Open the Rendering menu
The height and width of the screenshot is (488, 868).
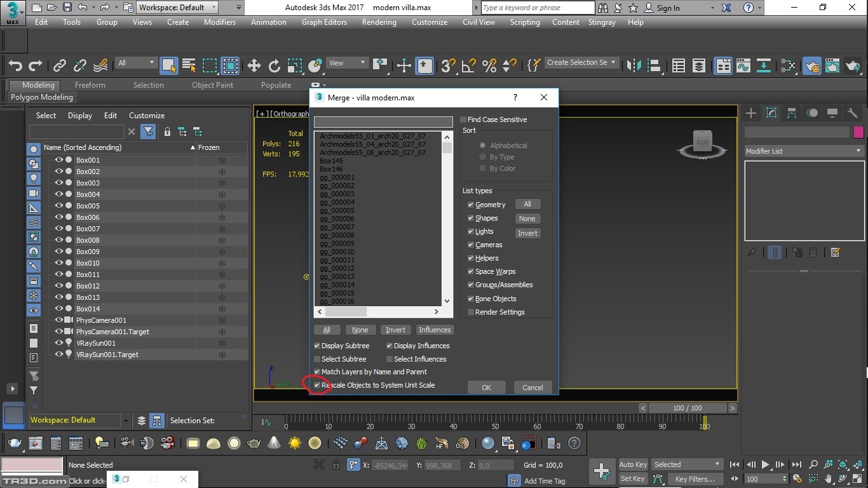379,22
